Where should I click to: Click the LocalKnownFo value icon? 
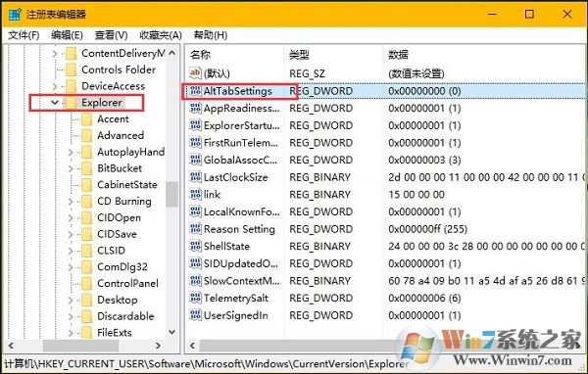pyautogui.click(x=195, y=211)
